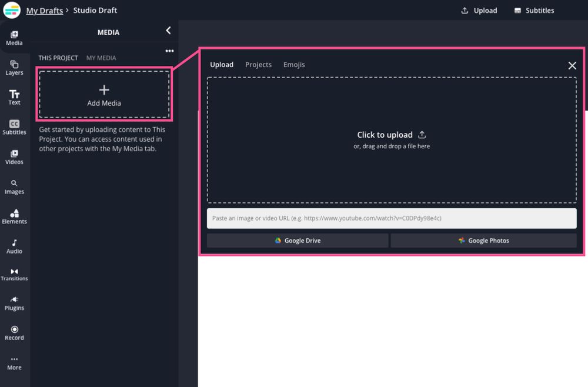Image resolution: width=588 pixels, height=387 pixels.
Task: Focus the paste image or video URL field
Action: [x=391, y=218]
